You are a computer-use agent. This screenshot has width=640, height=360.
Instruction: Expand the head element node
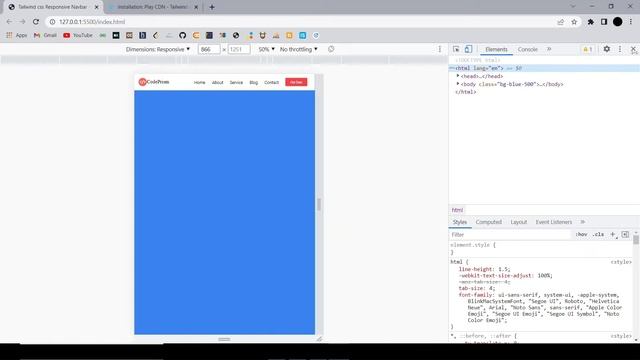click(x=458, y=76)
